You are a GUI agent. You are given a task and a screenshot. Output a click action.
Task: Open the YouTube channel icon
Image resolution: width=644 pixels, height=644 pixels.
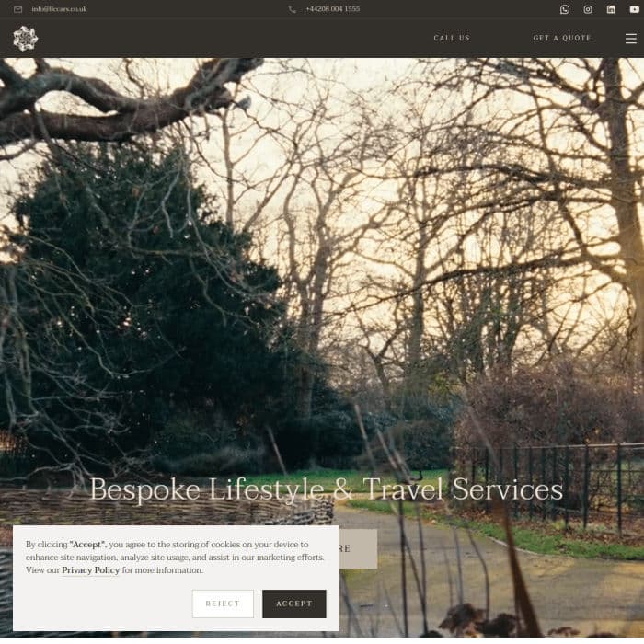point(634,9)
